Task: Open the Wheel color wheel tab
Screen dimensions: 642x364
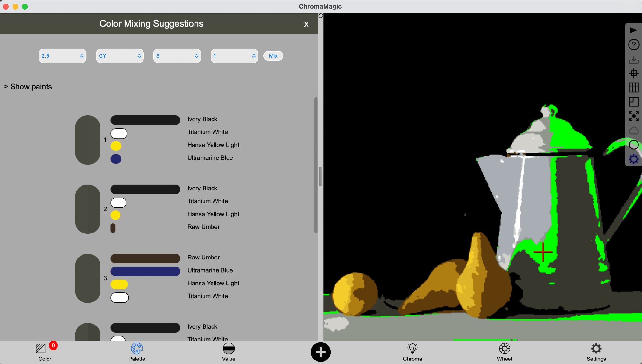Action: (x=504, y=351)
